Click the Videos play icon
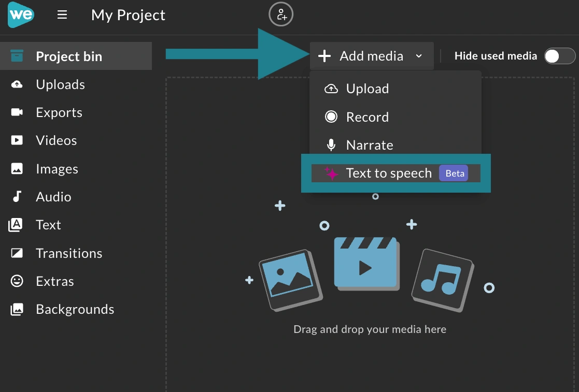The height and width of the screenshot is (392, 579). (x=17, y=140)
